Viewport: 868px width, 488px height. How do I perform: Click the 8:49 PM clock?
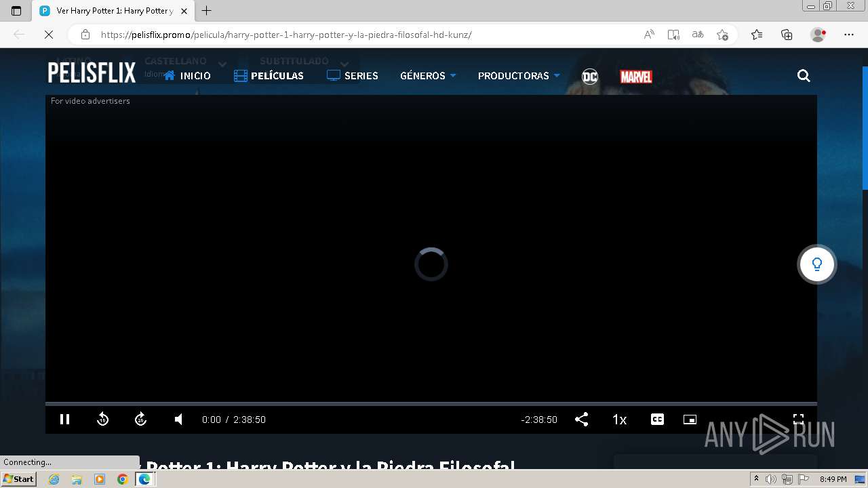833,479
